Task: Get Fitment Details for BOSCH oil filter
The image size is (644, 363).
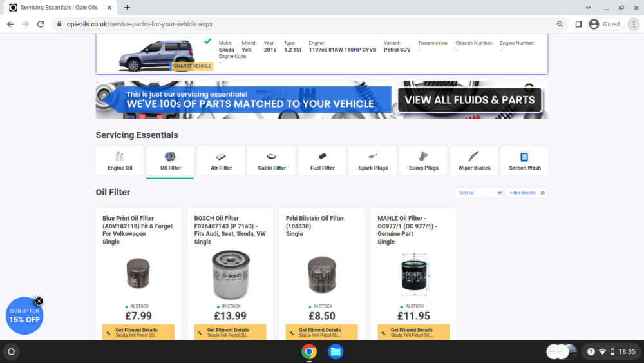Action: coord(230,332)
